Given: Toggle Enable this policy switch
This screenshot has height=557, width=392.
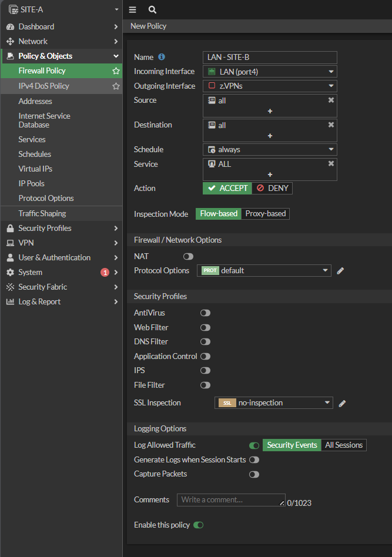Looking at the screenshot, I should (x=198, y=525).
